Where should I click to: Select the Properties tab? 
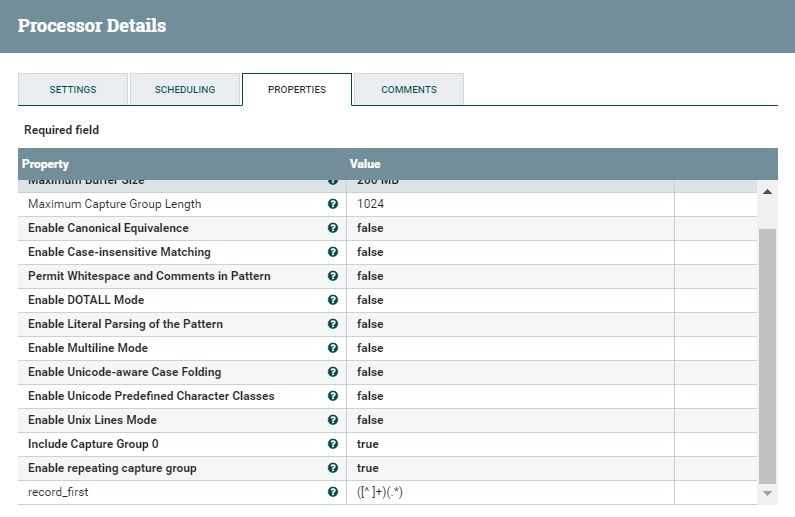(297, 89)
